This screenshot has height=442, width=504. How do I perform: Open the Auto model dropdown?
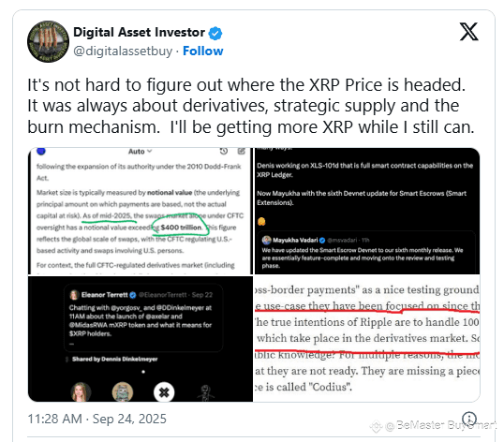tap(141, 152)
